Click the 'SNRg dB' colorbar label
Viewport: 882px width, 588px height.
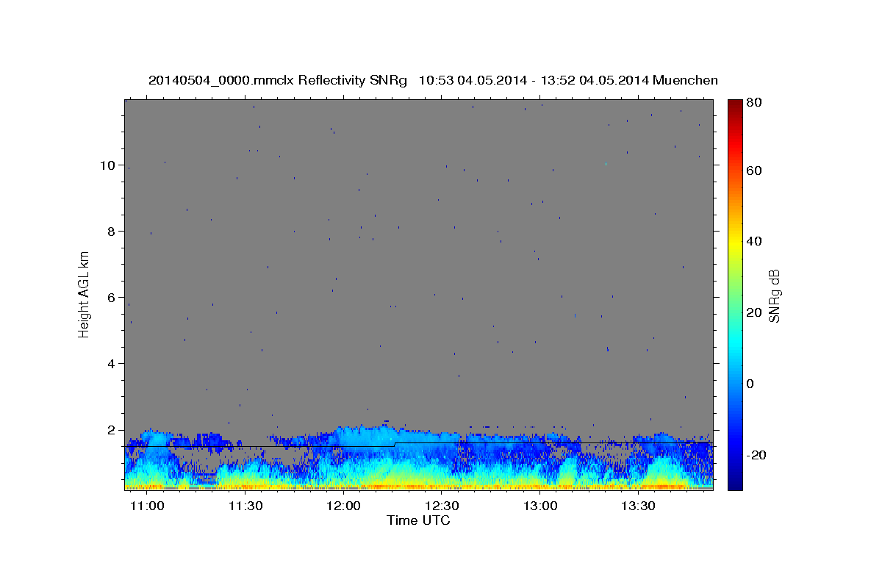pyautogui.click(x=775, y=296)
